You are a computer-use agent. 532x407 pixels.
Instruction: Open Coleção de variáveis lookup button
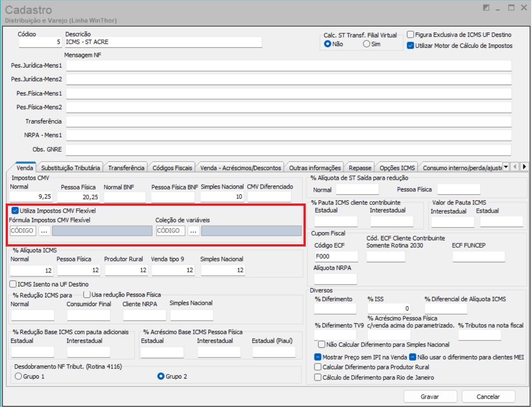(x=194, y=231)
